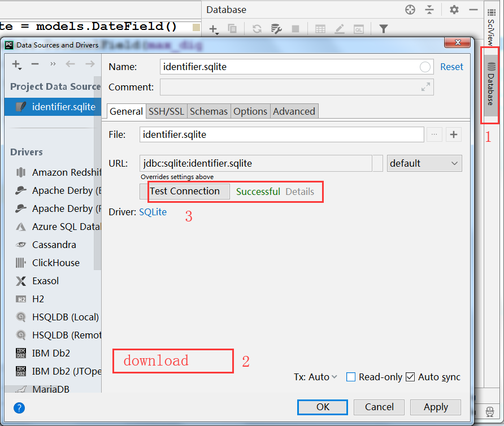
Task: Switch to the General tab
Action: (x=126, y=111)
